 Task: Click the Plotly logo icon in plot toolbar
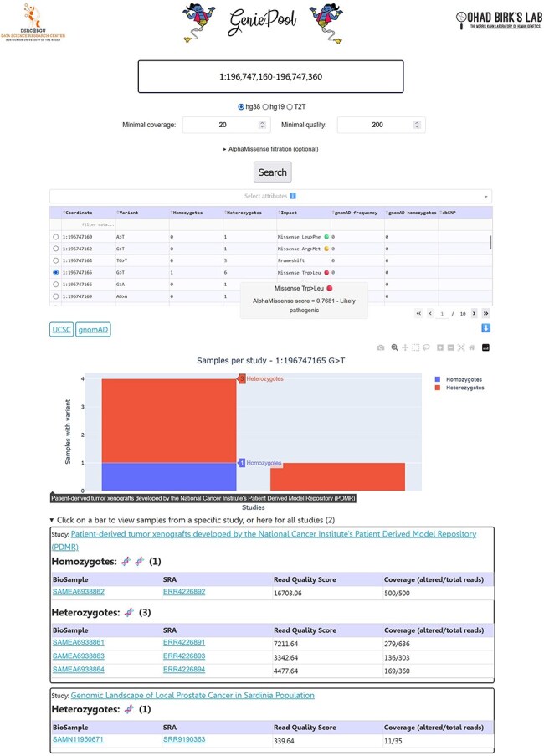tap(485, 347)
